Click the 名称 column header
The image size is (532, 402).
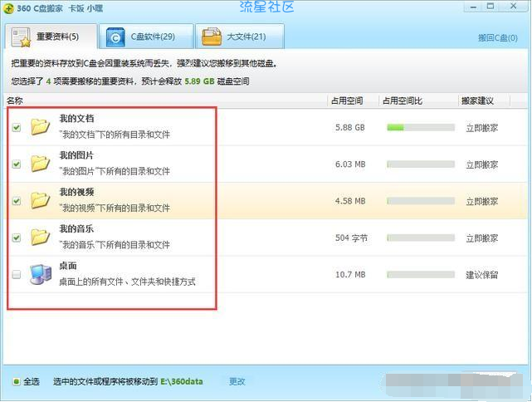point(15,100)
